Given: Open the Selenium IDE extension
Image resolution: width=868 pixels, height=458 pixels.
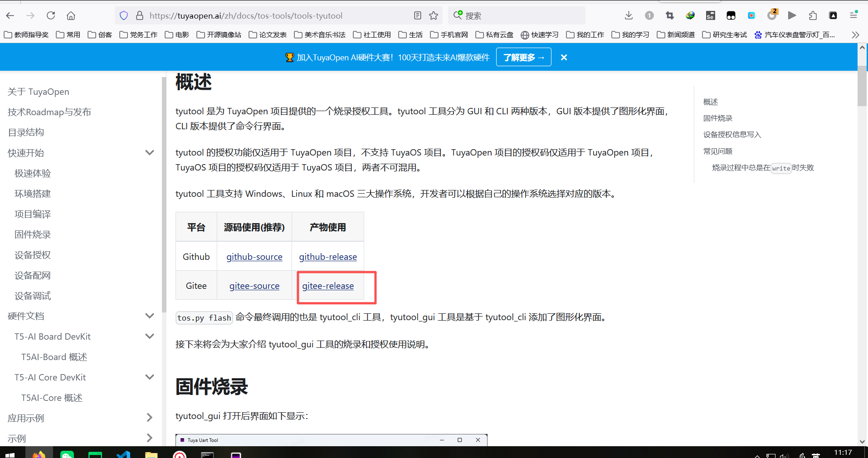Looking at the screenshot, I should coord(711,15).
